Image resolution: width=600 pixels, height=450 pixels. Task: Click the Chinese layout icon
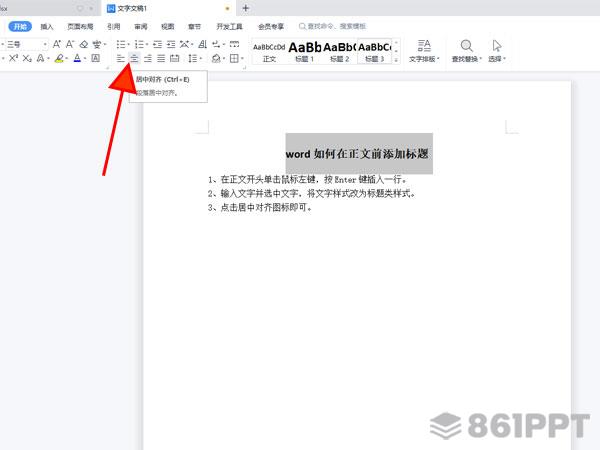tap(184, 44)
